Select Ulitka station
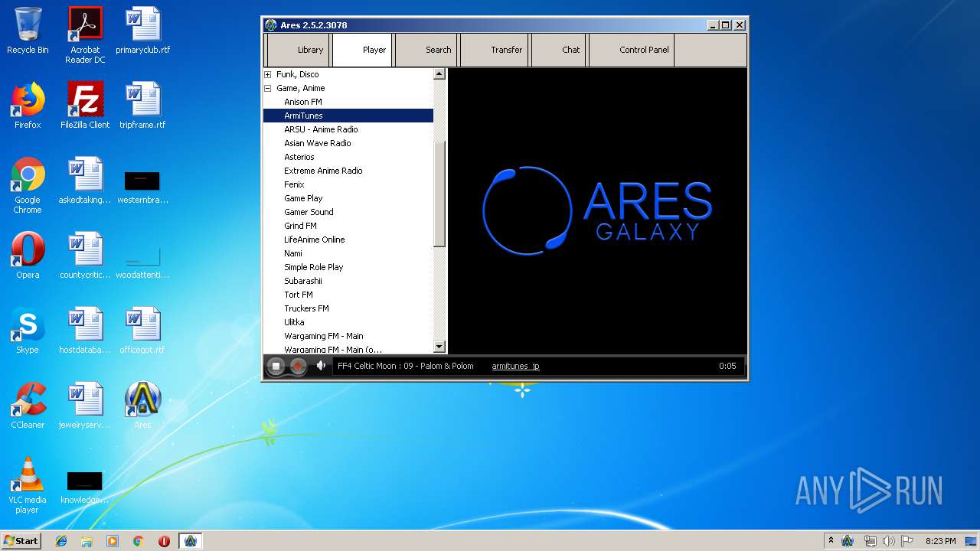The height and width of the screenshot is (551, 980). [x=294, y=322]
